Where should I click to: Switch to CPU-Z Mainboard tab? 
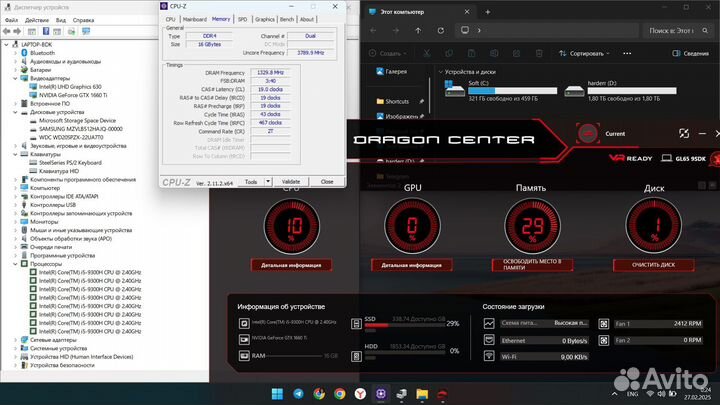195,19
